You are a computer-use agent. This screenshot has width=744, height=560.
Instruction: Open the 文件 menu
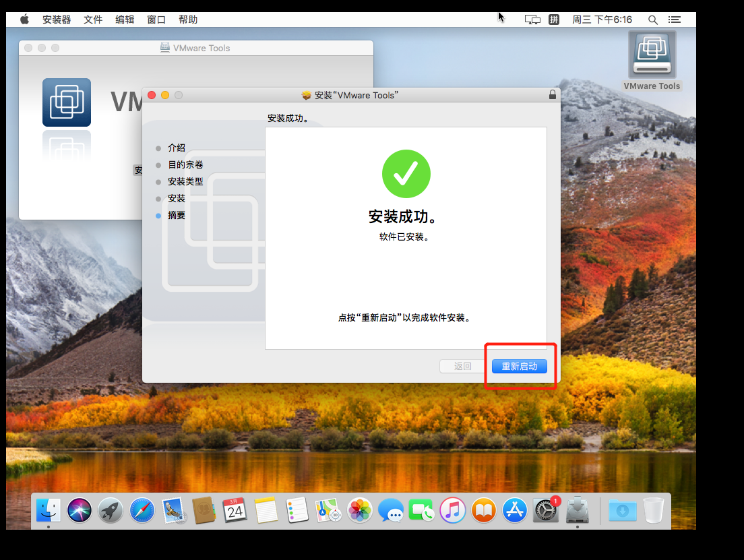(93, 20)
